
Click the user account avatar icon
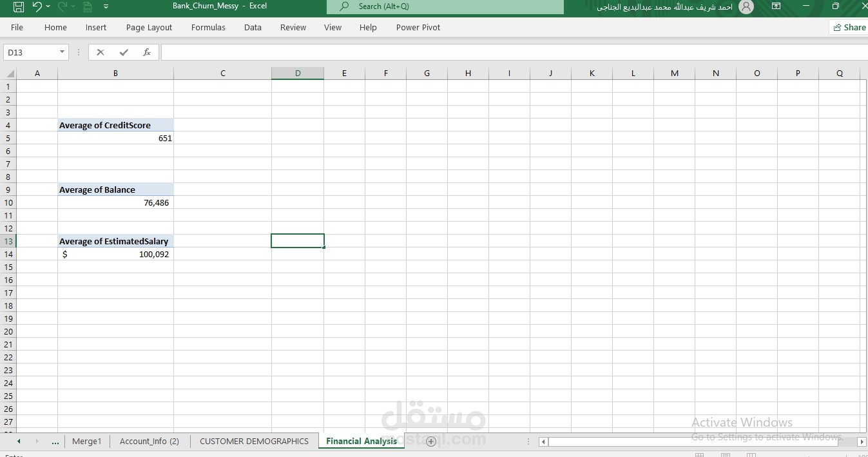pos(746,6)
